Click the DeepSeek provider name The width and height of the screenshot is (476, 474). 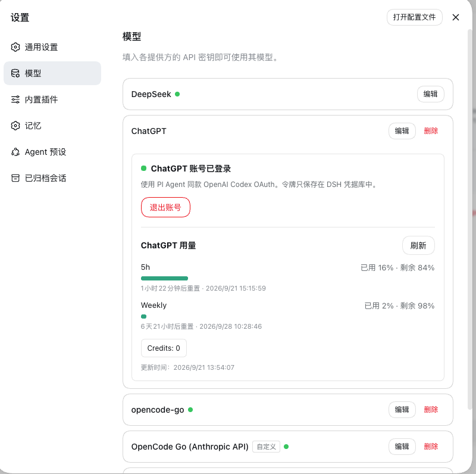pyautogui.click(x=151, y=94)
